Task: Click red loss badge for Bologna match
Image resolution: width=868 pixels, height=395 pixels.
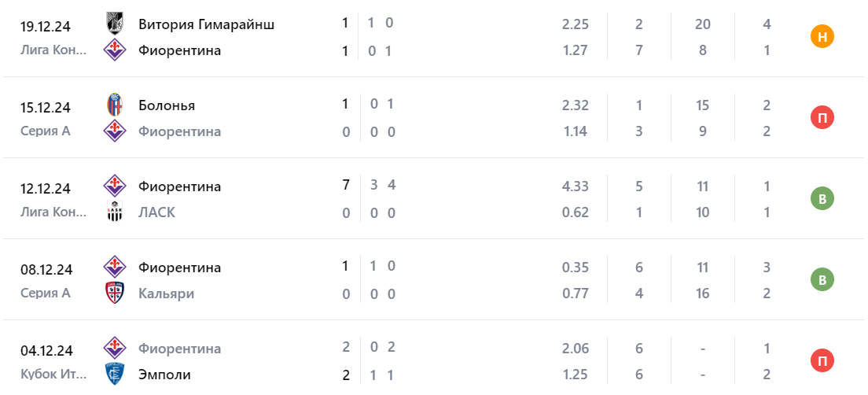Action: pos(822,118)
